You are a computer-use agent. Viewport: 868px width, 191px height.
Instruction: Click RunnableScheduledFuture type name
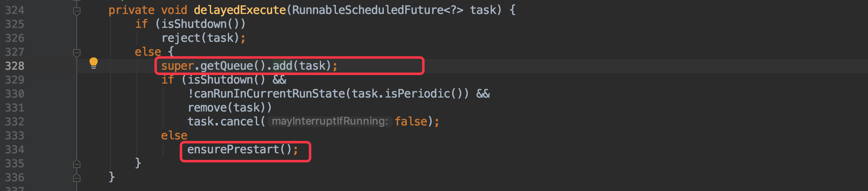368,10
